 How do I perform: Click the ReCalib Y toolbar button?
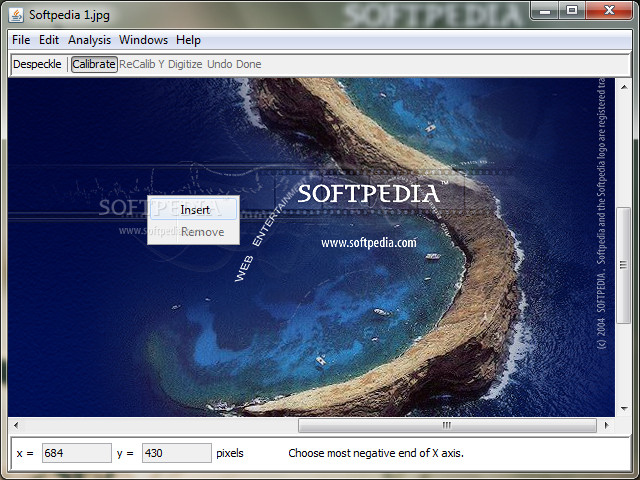(142, 64)
